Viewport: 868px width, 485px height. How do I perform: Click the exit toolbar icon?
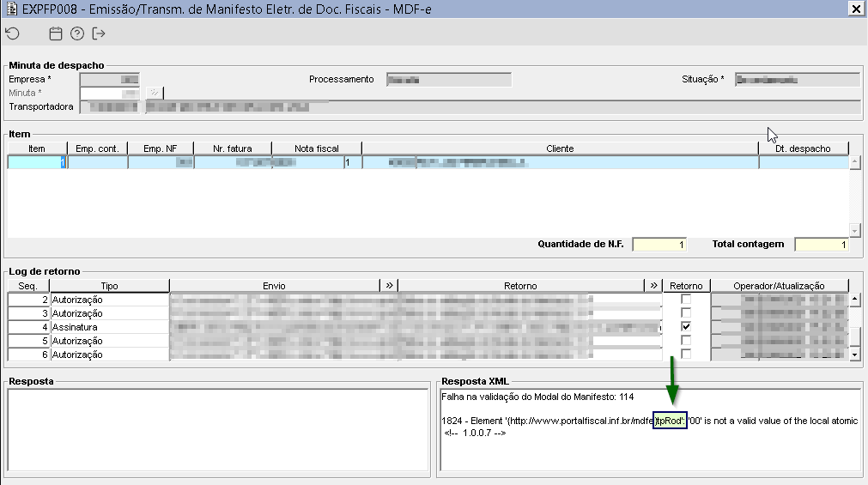(x=99, y=33)
